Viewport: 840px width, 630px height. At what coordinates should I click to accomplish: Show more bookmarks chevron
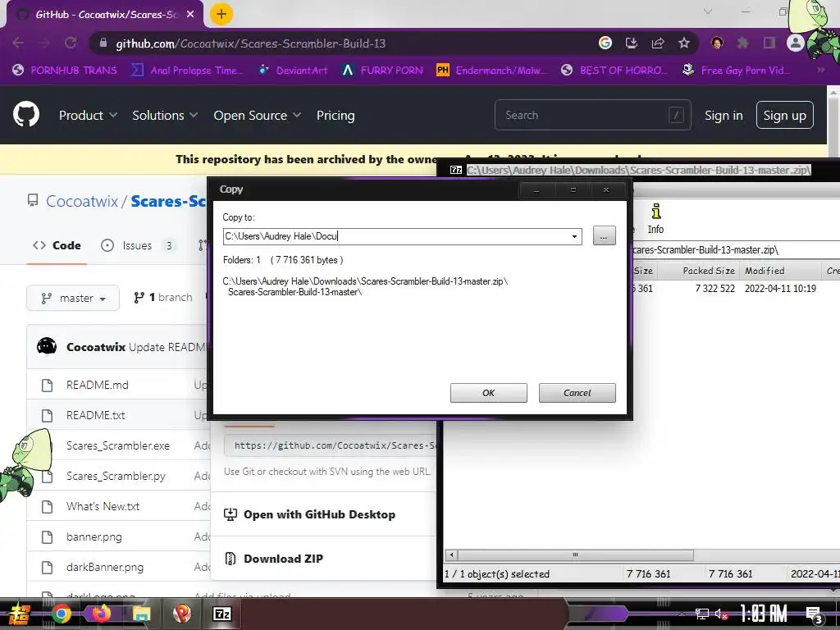point(820,71)
